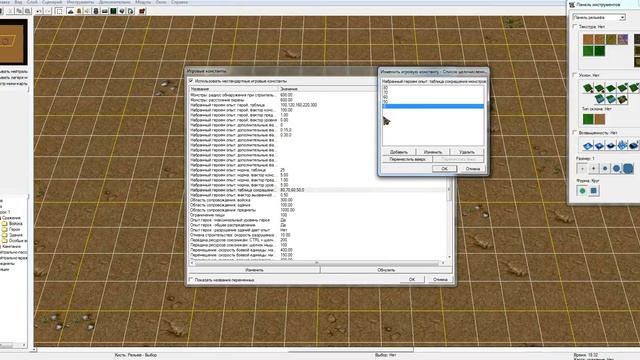Click Изменить in Игровые константы dialog
This screenshot has height=360, width=640.
point(254,270)
